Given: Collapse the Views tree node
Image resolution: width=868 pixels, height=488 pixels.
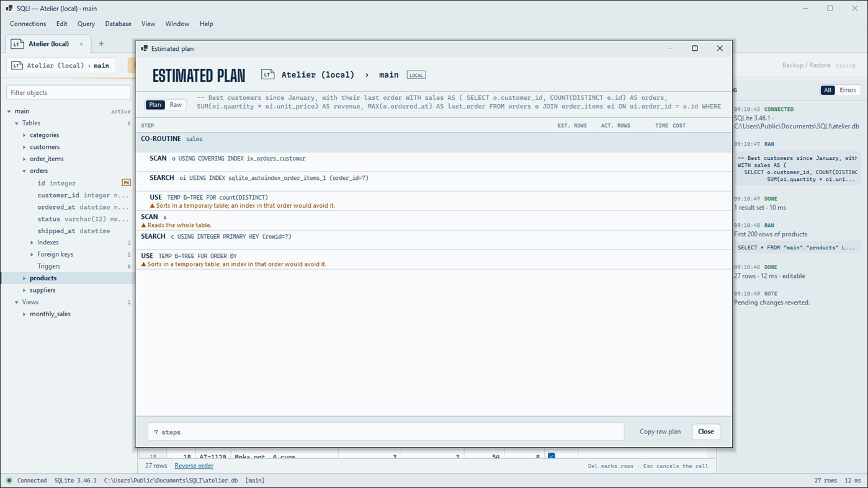Looking at the screenshot, I should click(17, 302).
